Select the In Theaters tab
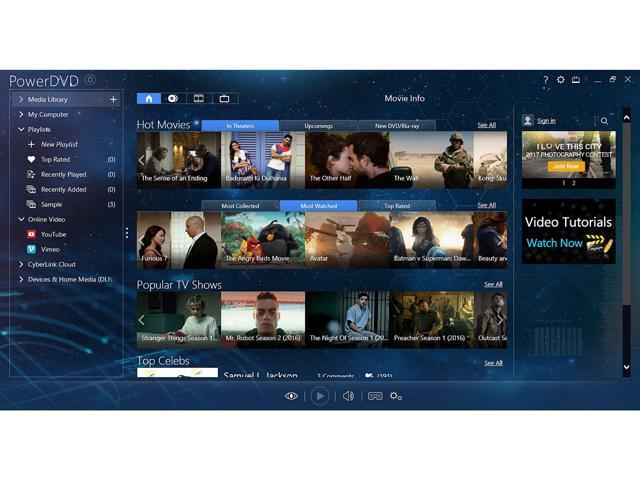Image resolution: width=640 pixels, height=480 pixels. 240,126
